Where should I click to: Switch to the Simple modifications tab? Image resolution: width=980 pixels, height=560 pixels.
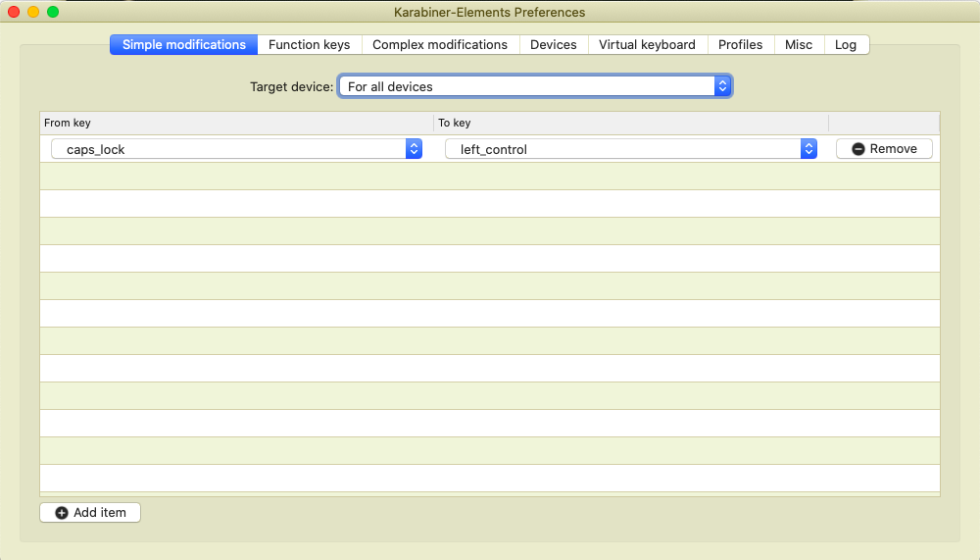[184, 44]
